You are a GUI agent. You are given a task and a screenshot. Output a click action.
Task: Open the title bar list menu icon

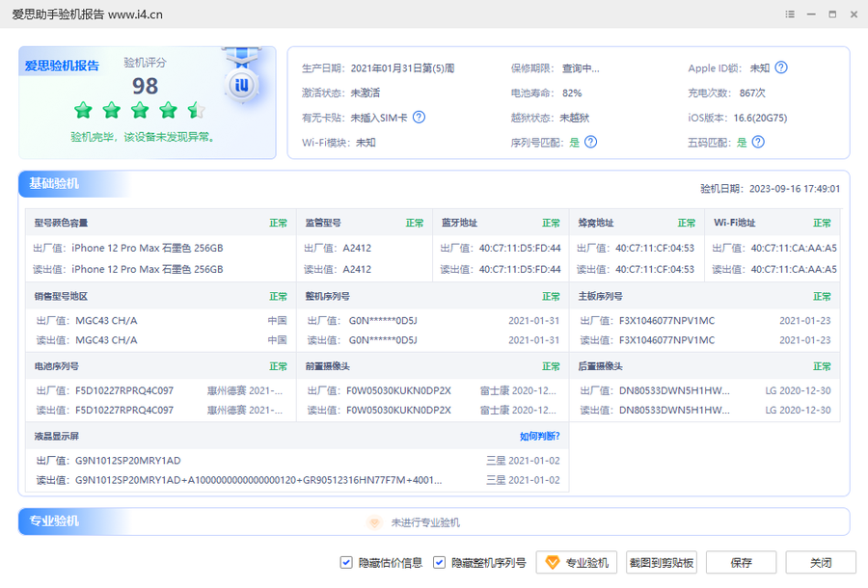[790, 14]
